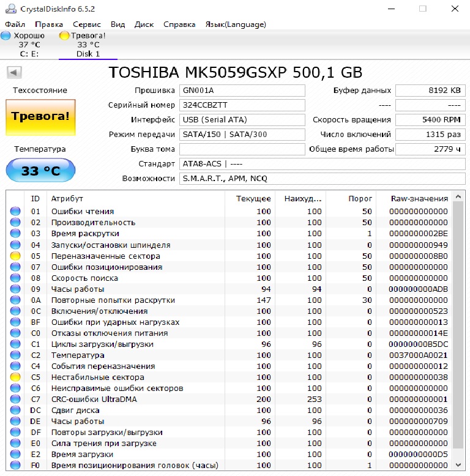Click the attribute list vertical scrollbar thumb

click(x=458, y=325)
